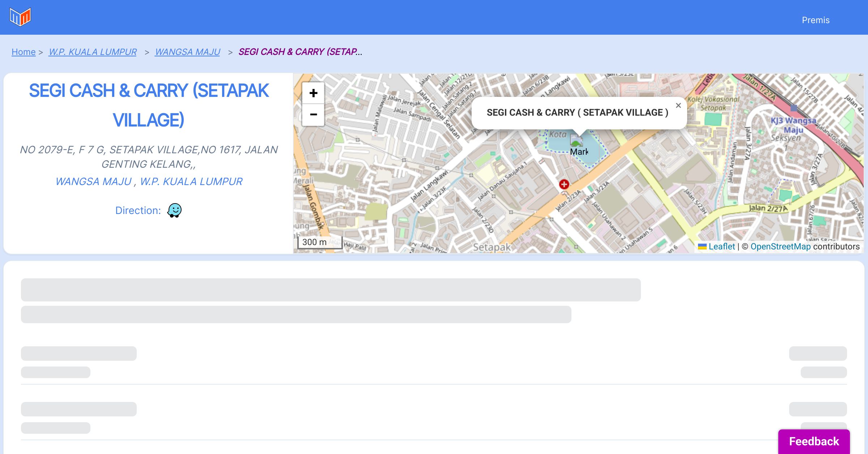Image resolution: width=868 pixels, height=454 pixels.
Task: Click W.P. KUALA LUMPUR in address
Action: pos(191,181)
